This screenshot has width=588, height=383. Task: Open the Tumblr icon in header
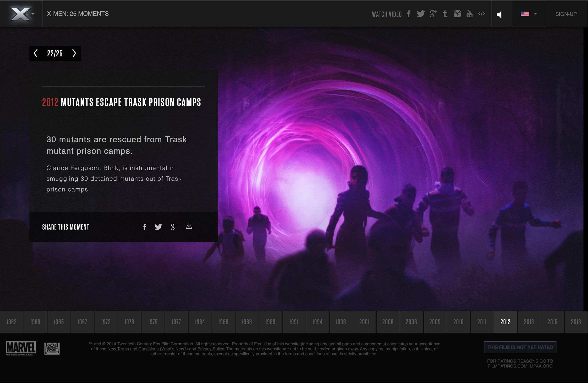(x=445, y=14)
